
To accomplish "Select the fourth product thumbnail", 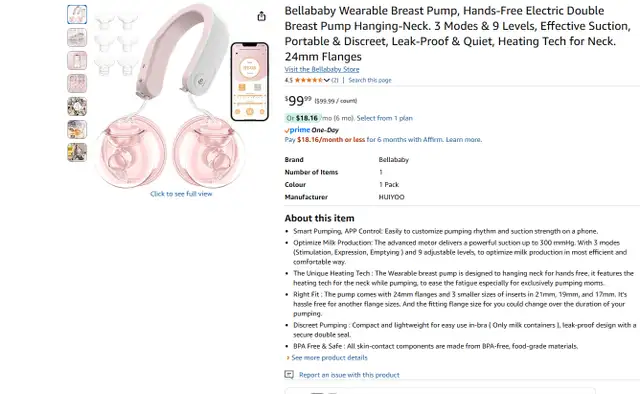I will [77, 83].
